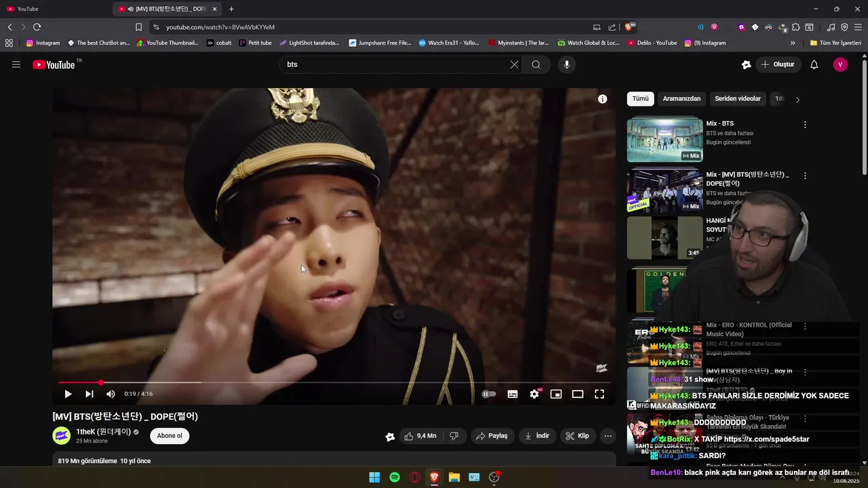Screen dimensions: 868x488
Task: Open Windows Start menu
Action: pos(374,477)
